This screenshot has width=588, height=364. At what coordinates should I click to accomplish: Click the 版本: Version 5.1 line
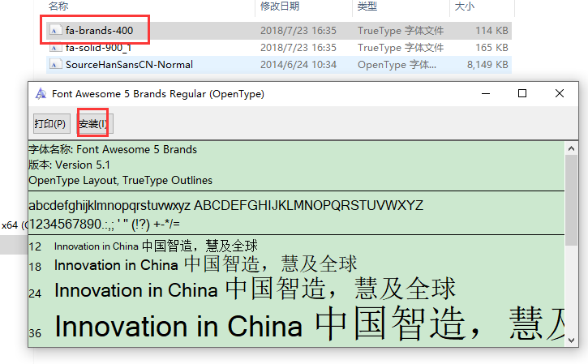(70, 165)
